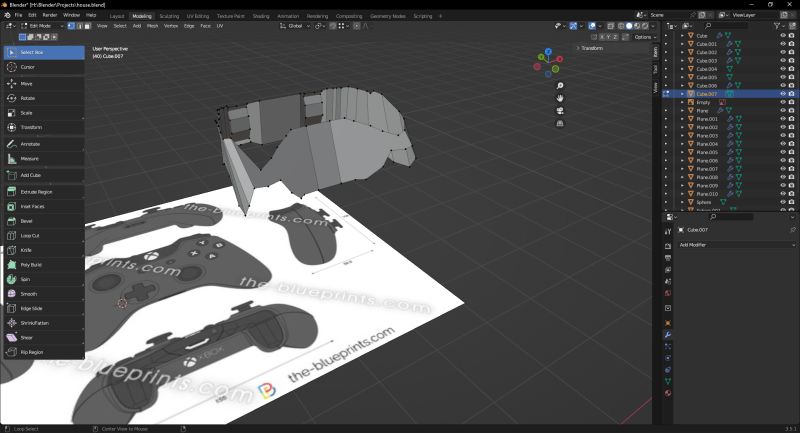The height and width of the screenshot is (433, 800).
Task: Select the Add Cube tool
Action: point(44,175)
